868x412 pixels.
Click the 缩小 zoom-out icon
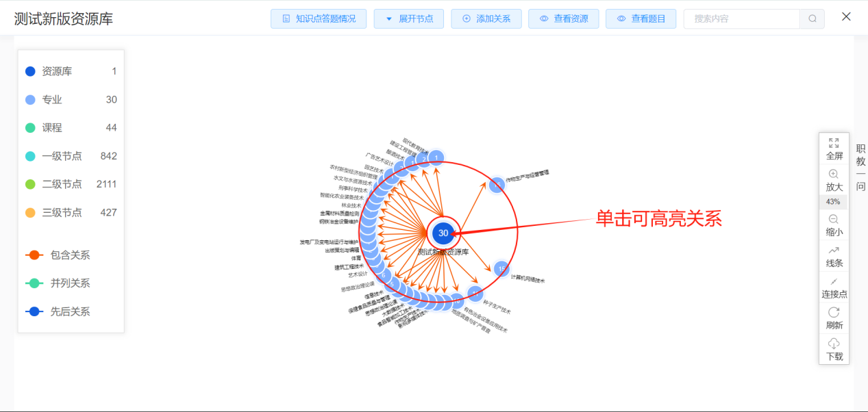(x=833, y=224)
